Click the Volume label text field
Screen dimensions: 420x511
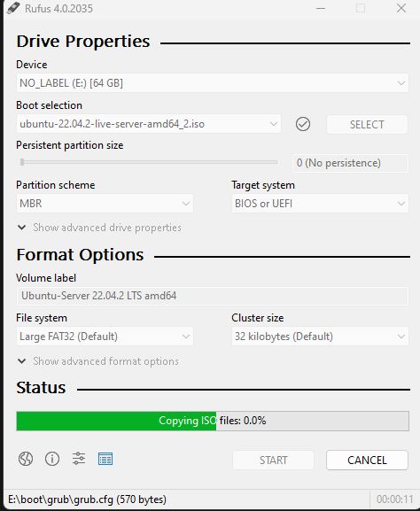[213, 296]
